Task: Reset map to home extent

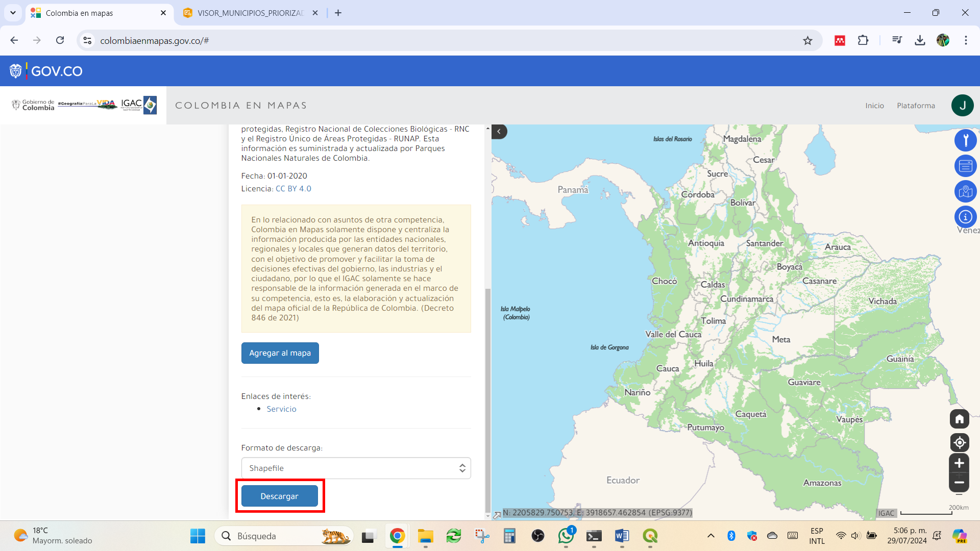Action: click(x=959, y=419)
